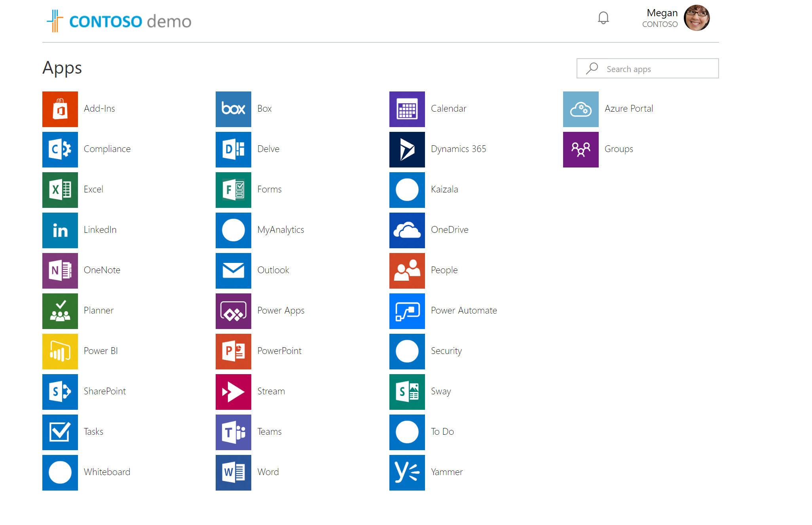Click the Kaizala app icon

pyautogui.click(x=407, y=190)
